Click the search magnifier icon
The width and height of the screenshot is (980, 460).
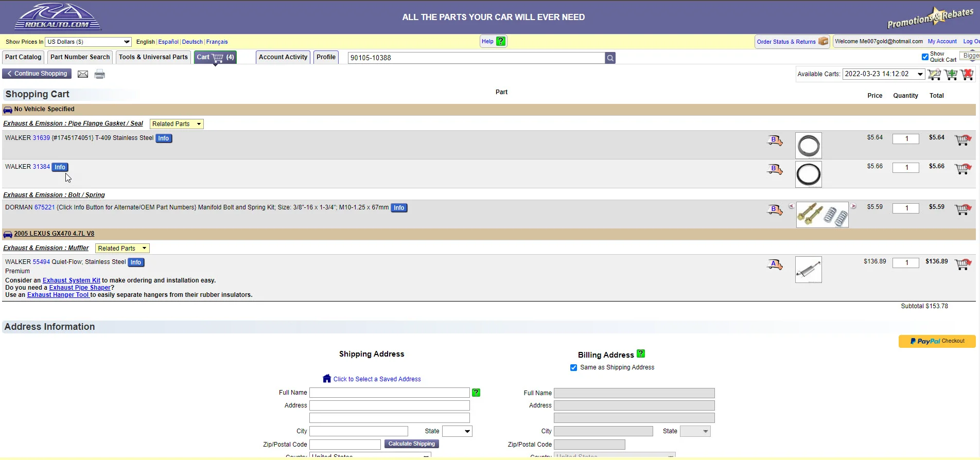click(x=610, y=58)
